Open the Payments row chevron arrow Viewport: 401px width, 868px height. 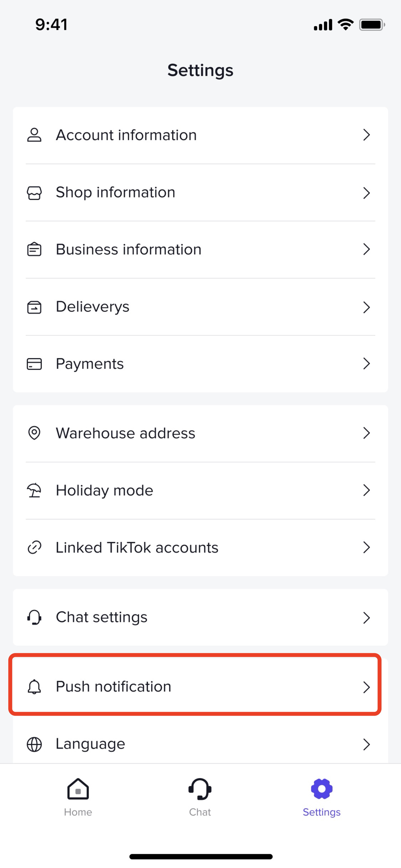366,364
